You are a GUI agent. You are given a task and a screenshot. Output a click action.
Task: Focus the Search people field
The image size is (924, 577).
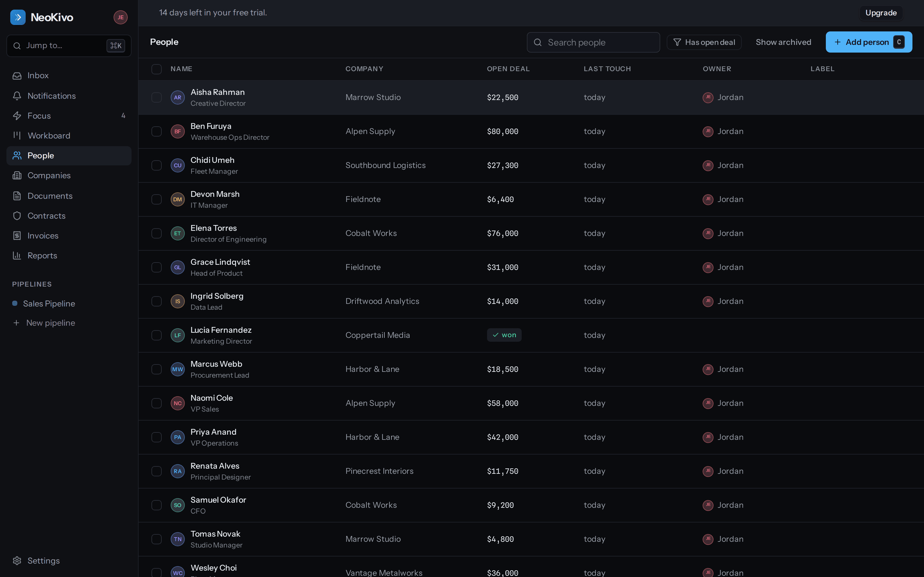click(x=593, y=42)
